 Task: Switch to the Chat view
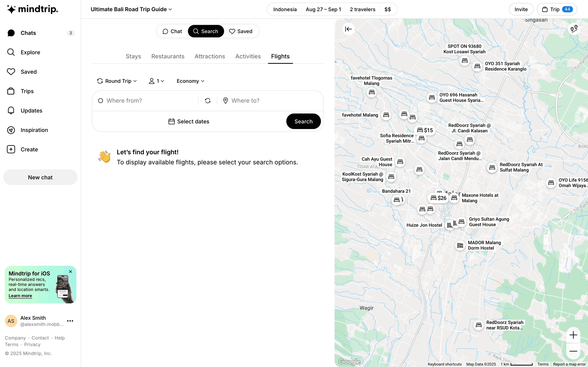point(172,31)
